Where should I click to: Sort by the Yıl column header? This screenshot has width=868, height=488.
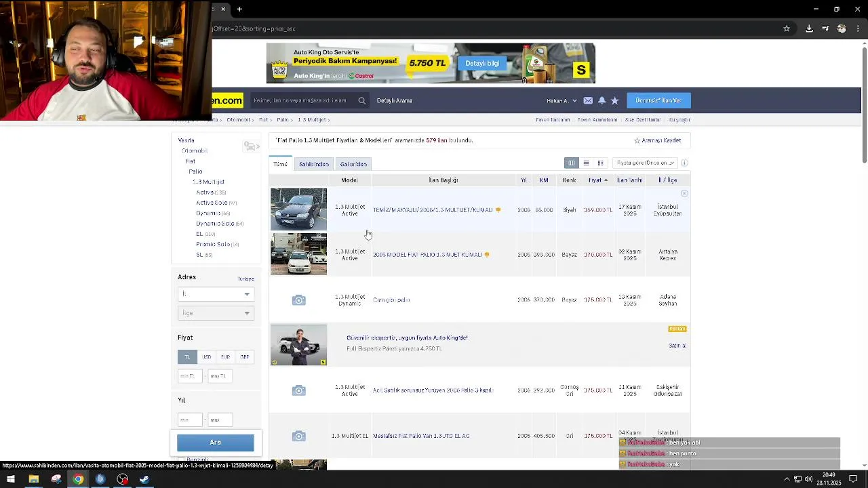tap(524, 180)
